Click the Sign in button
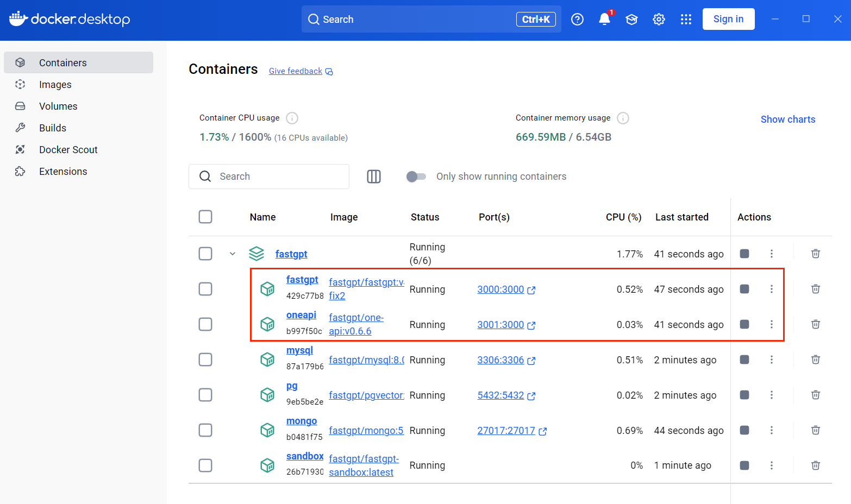The image size is (851, 504). 728,19
